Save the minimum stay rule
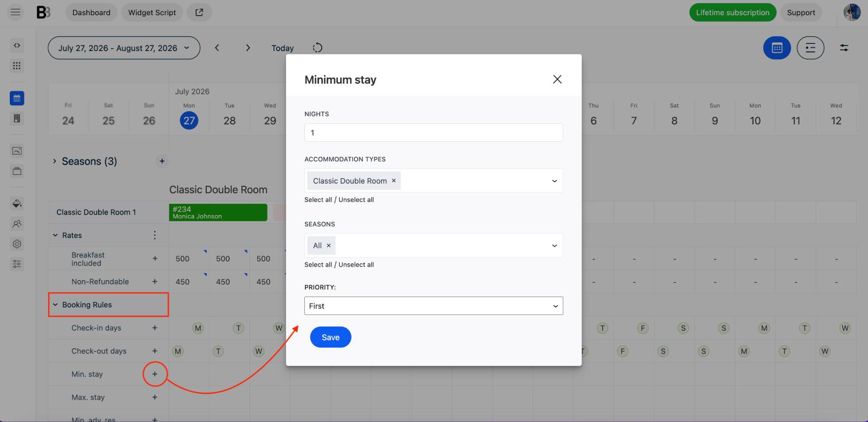Image resolution: width=868 pixels, height=422 pixels. (330, 337)
